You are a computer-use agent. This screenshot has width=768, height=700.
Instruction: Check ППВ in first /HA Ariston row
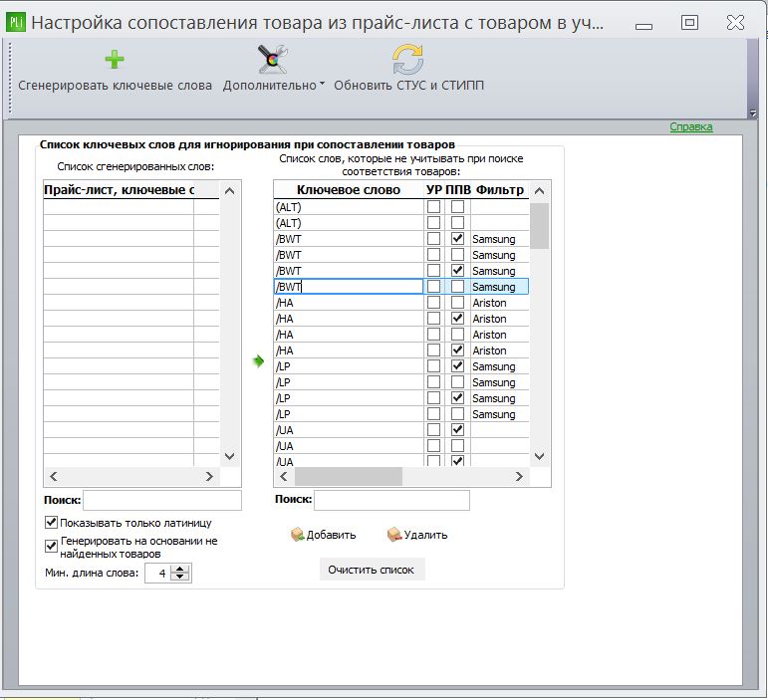[x=457, y=303]
